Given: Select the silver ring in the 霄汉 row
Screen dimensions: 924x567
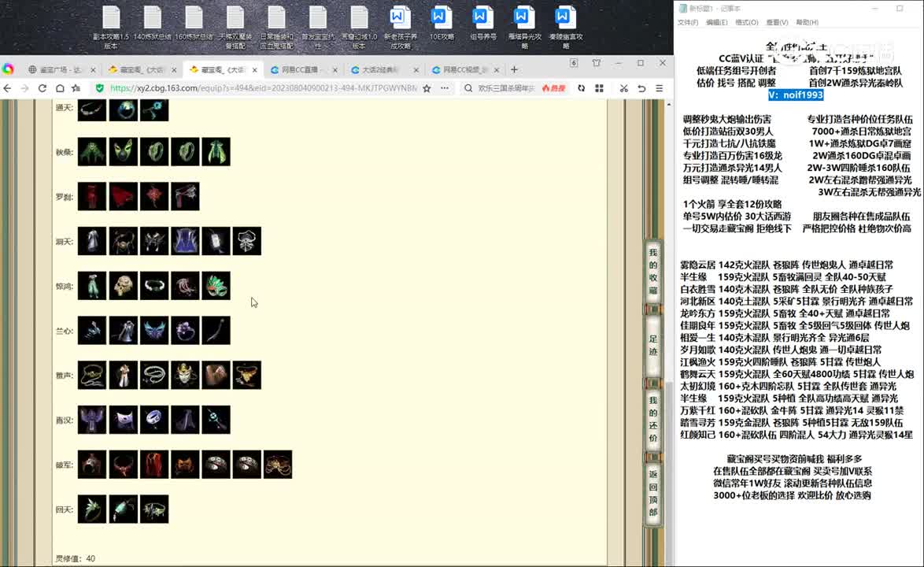Looking at the screenshot, I should tap(153, 420).
